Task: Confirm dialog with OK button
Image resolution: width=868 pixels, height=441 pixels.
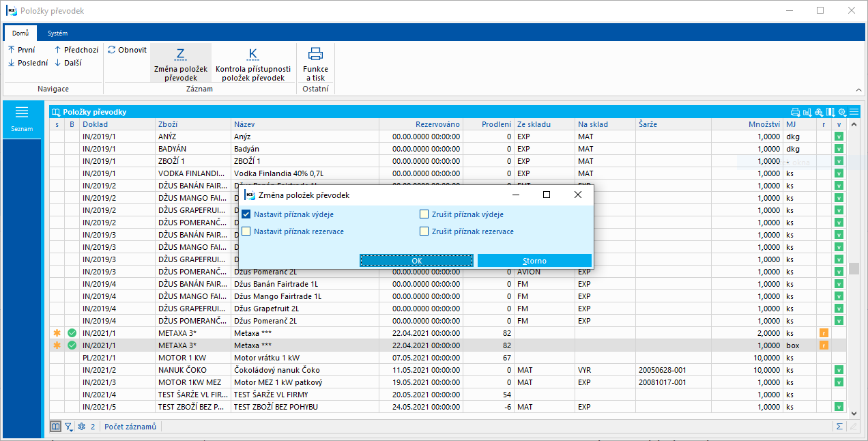Action: [x=416, y=261]
